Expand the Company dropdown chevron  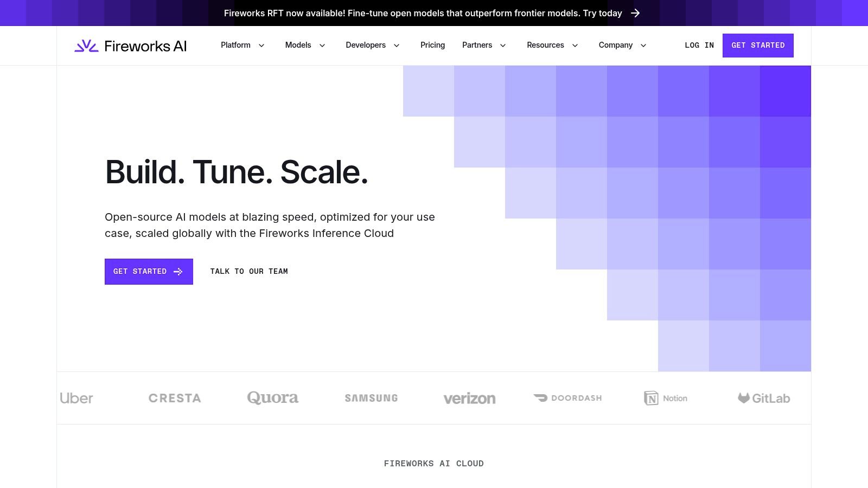click(x=643, y=46)
